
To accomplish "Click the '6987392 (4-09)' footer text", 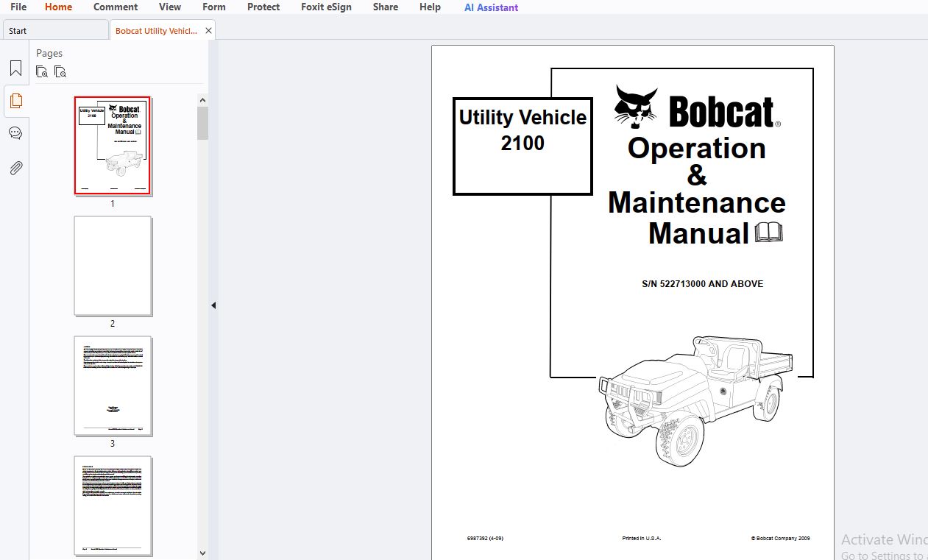I will (x=485, y=538).
